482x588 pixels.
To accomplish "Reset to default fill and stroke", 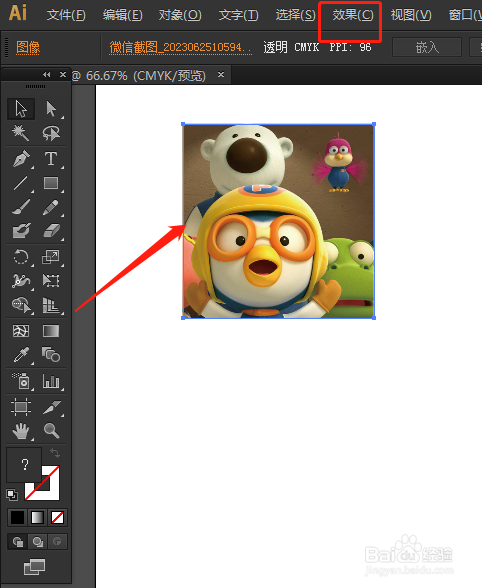I will (12, 495).
